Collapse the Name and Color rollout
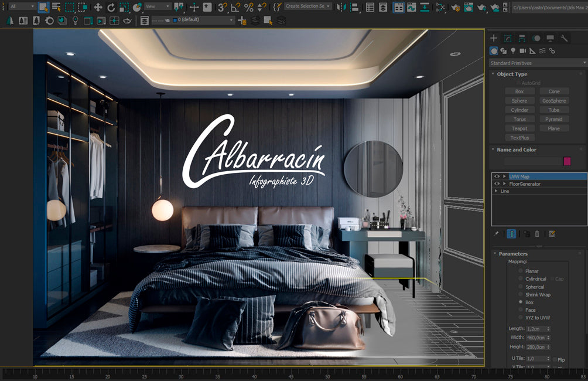Image resolution: width=588 pixels, height=381 pixels. pos(493,149)
